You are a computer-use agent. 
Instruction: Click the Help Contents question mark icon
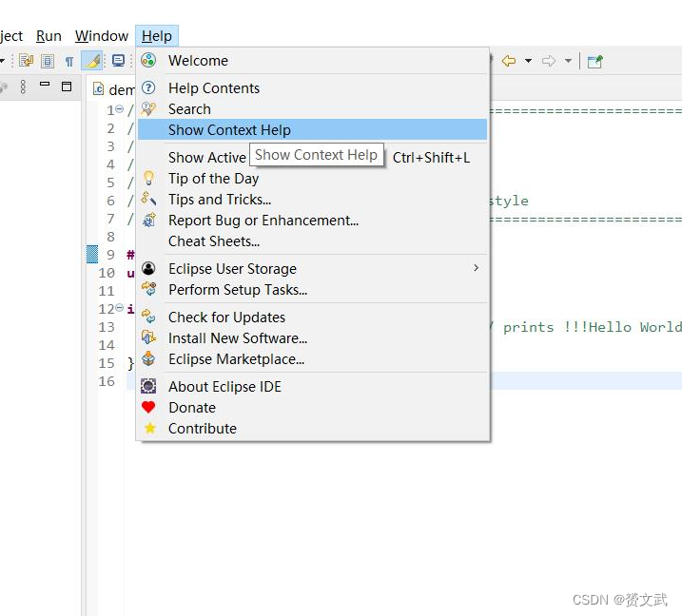coord(148,87)
